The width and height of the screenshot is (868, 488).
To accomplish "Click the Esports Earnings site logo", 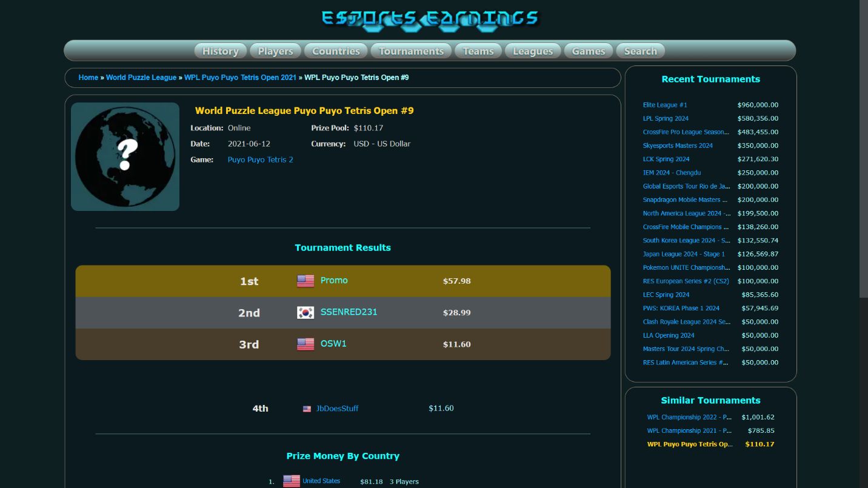I will tap(429, 19).
